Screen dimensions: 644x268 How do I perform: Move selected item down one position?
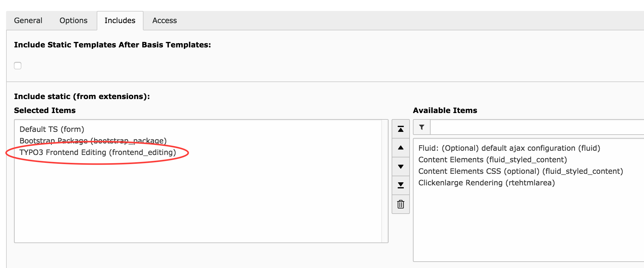click(401, 167)
